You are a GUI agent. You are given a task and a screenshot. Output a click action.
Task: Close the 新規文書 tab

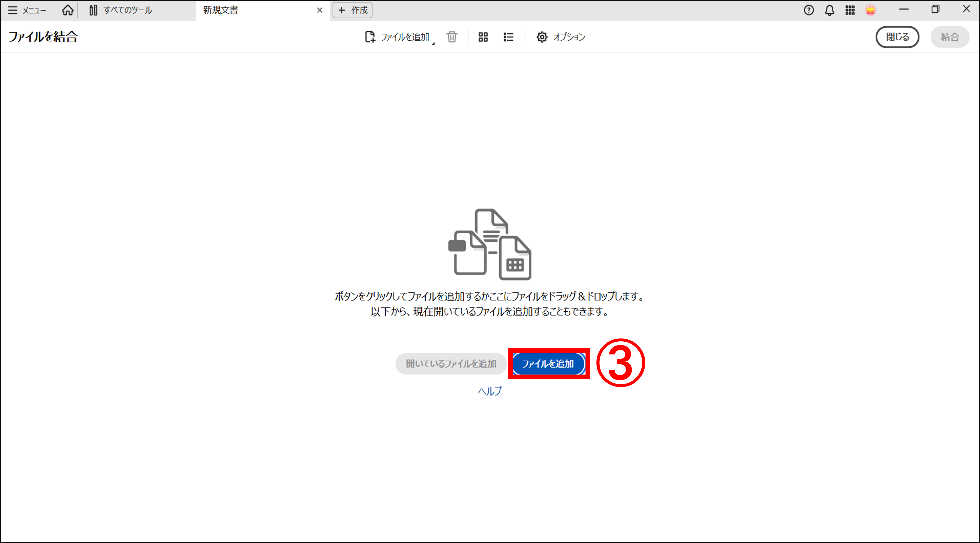pyautogui.click(x=320, y=10)
